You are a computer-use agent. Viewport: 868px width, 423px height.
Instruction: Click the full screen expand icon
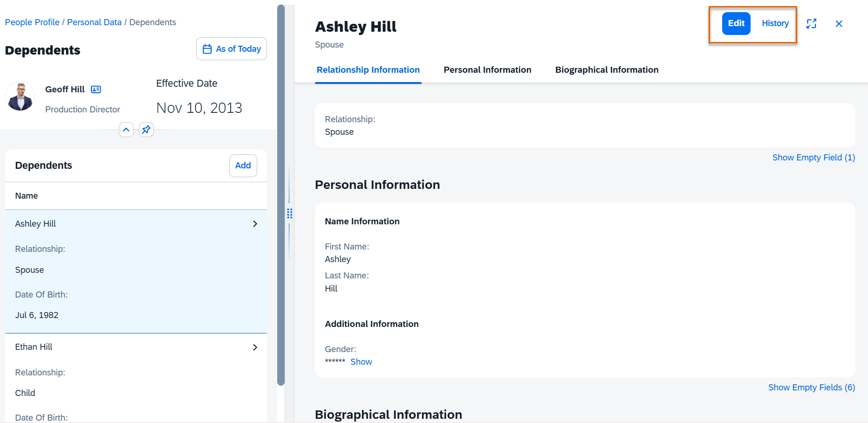811,24
